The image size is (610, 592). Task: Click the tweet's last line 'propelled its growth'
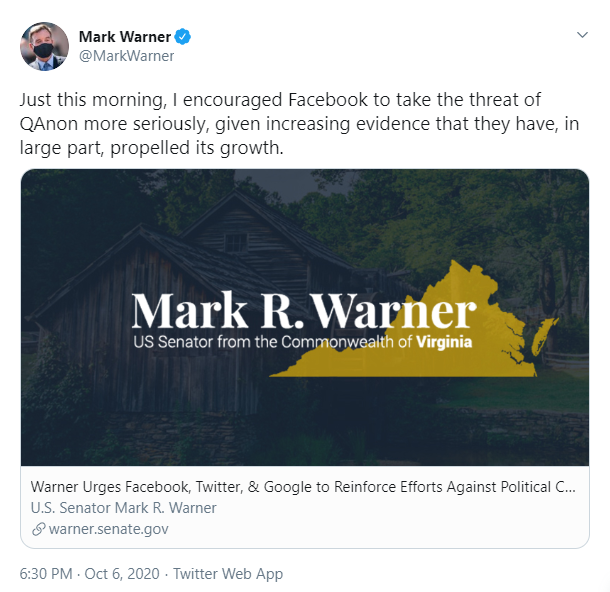point(197,148)
